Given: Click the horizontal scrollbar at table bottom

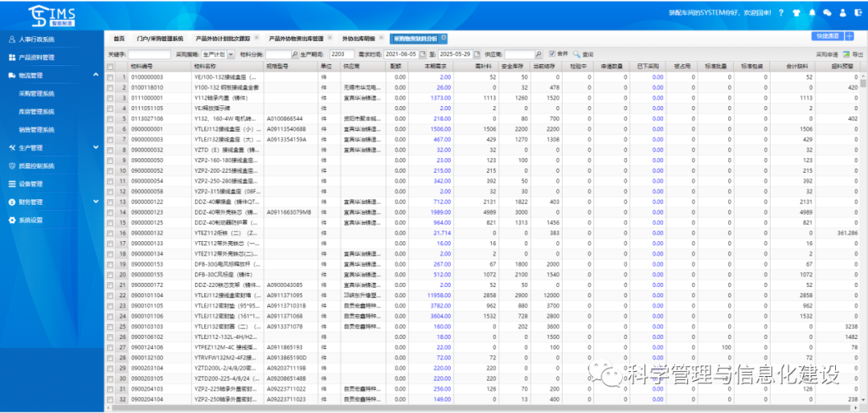Looking at the screenshot, I should coord(481,408).
